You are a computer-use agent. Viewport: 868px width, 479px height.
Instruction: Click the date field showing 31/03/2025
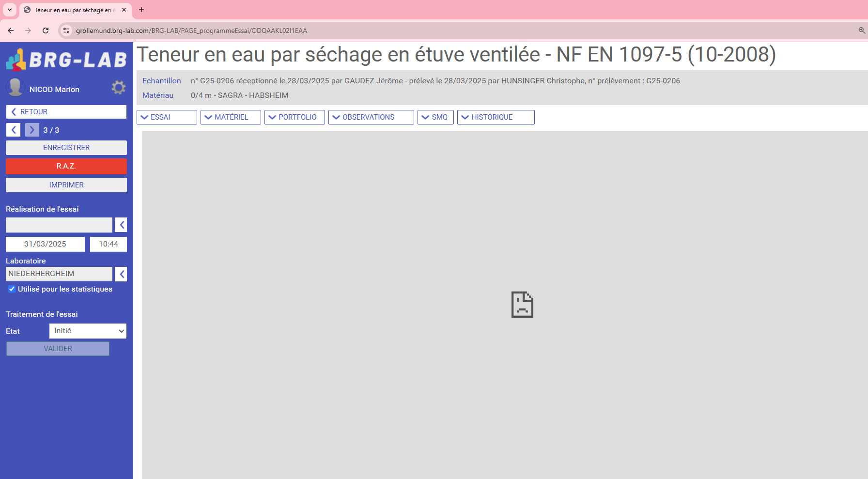click(x=45, y=244)
